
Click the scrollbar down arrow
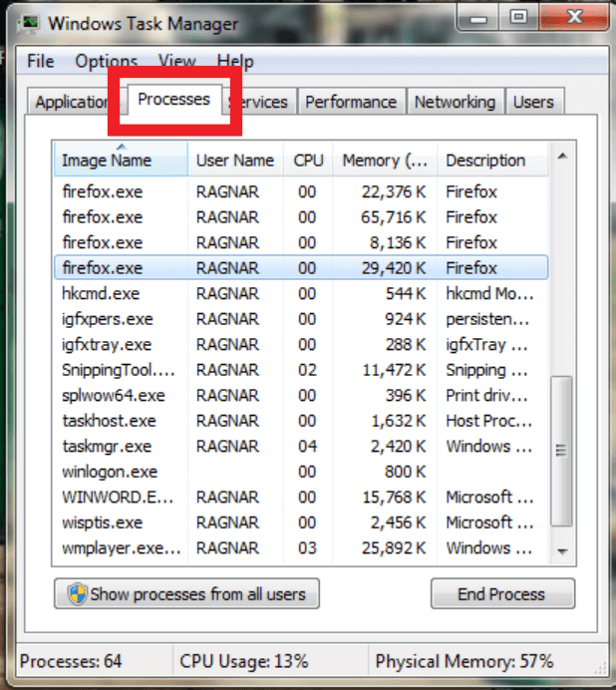pos(562,551)
